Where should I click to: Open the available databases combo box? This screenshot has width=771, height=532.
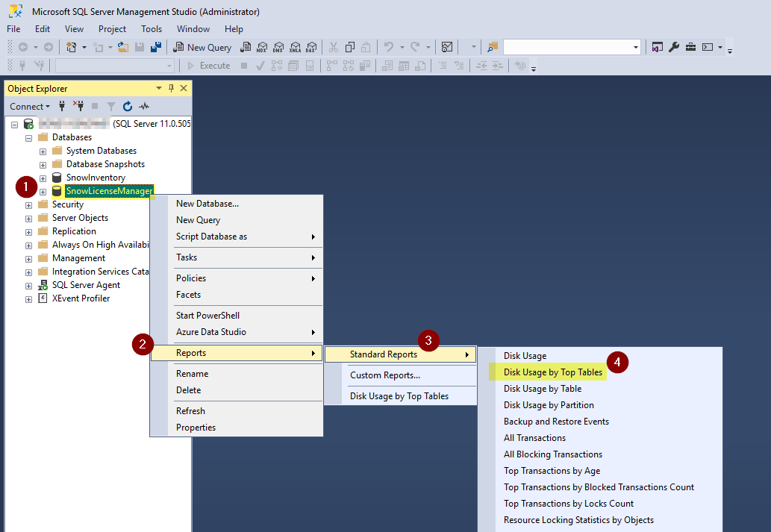click(115, 66)
